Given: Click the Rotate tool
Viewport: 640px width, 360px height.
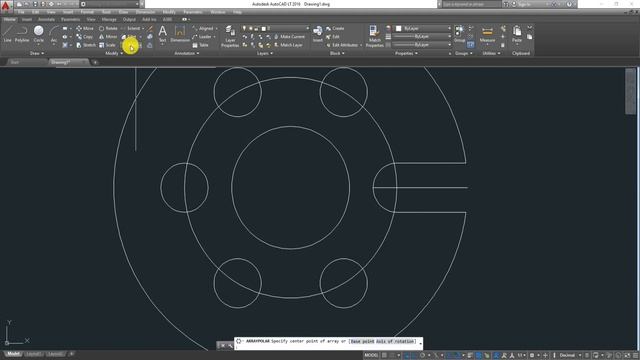Looking at the screenshot, I should 108,29.
